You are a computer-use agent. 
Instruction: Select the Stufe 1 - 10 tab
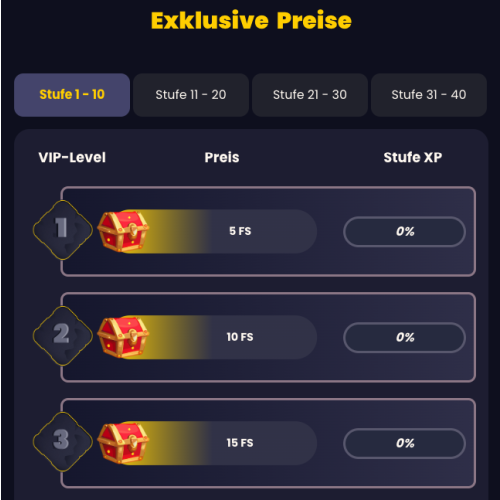pyautogui.click(x=72, y=95)
